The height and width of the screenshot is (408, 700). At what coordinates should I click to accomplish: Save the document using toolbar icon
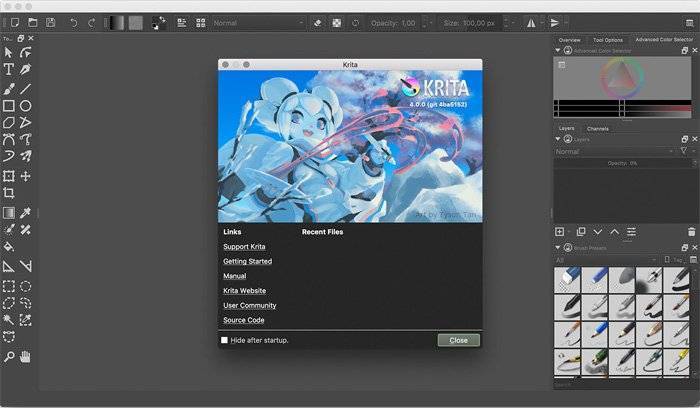(50, 23)
